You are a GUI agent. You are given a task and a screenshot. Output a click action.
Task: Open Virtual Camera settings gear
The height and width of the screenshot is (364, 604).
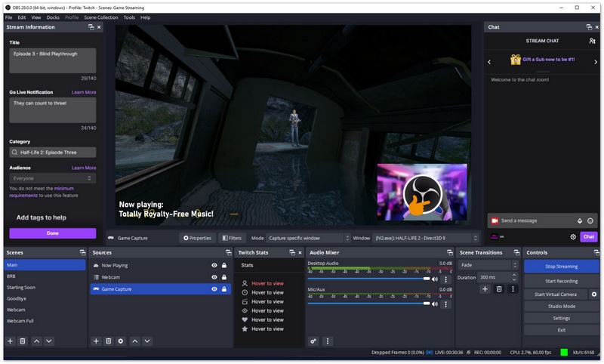[594, 295]
